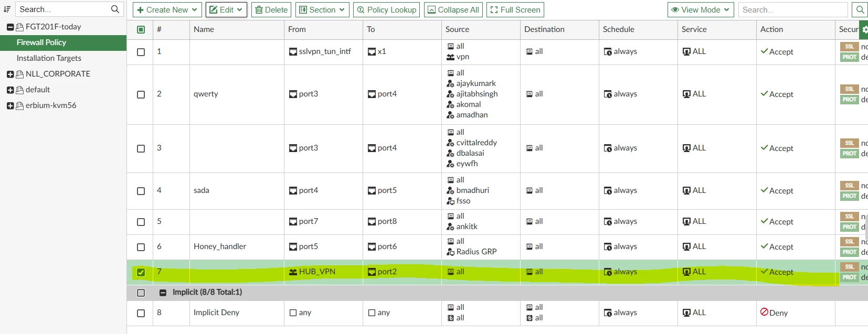Open the column settings gear icon
Screen dimensions: 868x334
click(x=864, y=29)
